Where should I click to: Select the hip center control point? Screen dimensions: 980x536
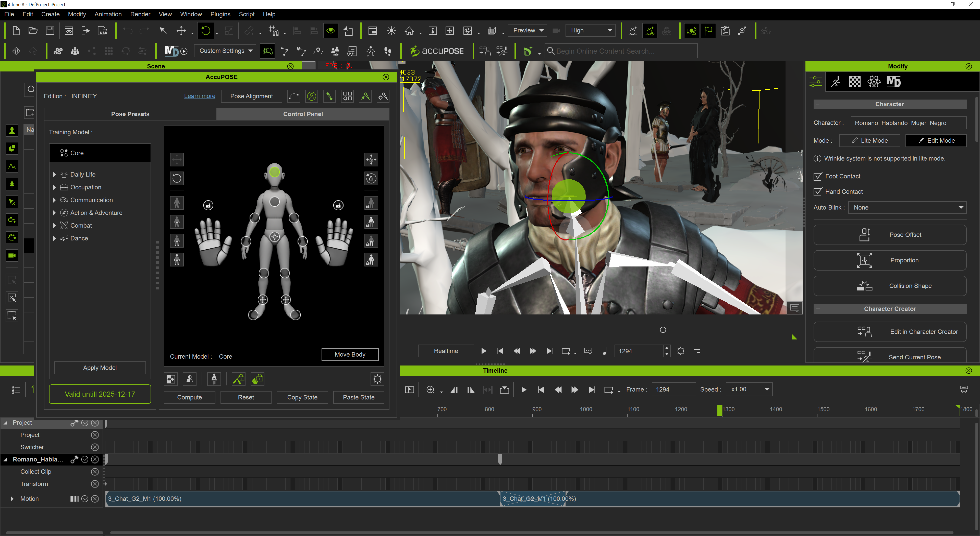(x=274, y=237)
